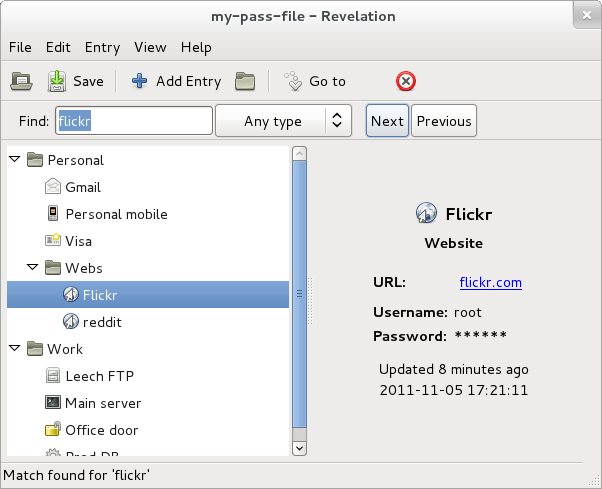Click the reddit website icon in the tree
Screen dimensions: 602x489
pos(71,322)
